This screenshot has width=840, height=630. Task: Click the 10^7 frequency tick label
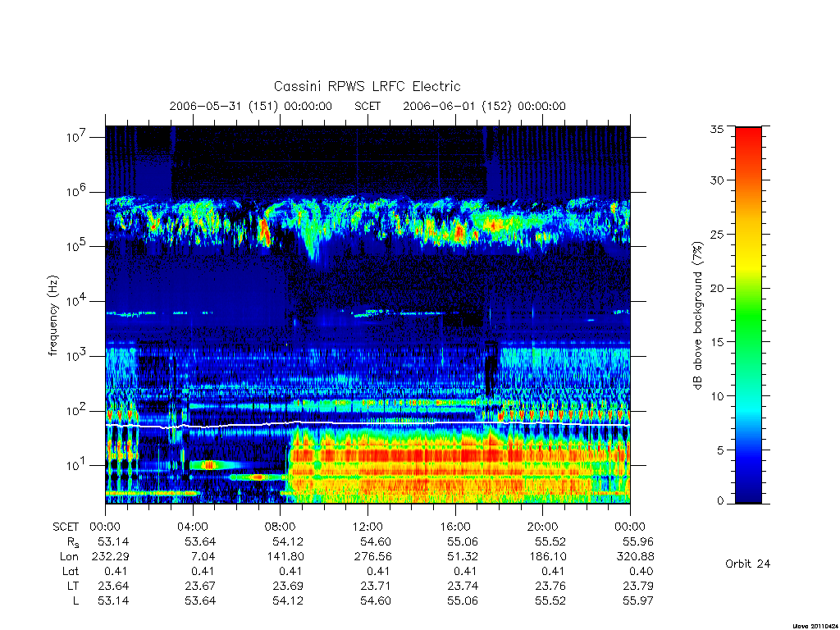[76, 137]
